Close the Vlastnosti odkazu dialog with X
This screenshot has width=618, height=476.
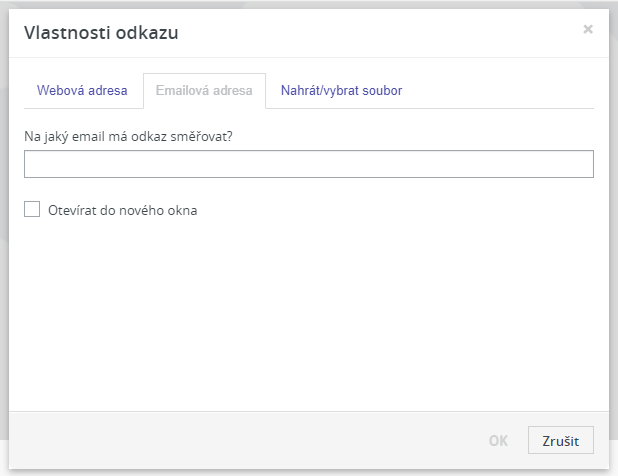pyautogui.click(x=588, y=29)
